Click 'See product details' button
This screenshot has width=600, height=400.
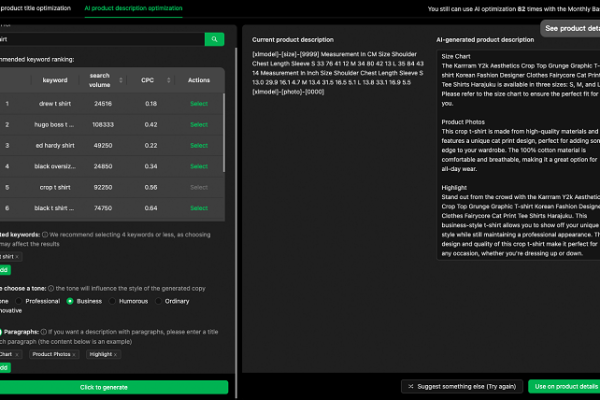click(x=570, y=28)
